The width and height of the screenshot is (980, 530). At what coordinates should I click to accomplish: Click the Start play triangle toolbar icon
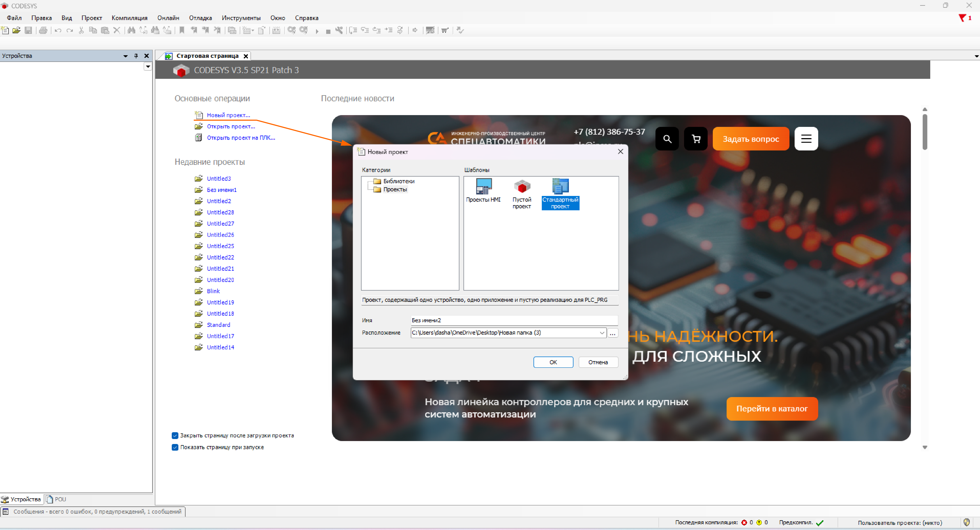[x=317, y=31]
